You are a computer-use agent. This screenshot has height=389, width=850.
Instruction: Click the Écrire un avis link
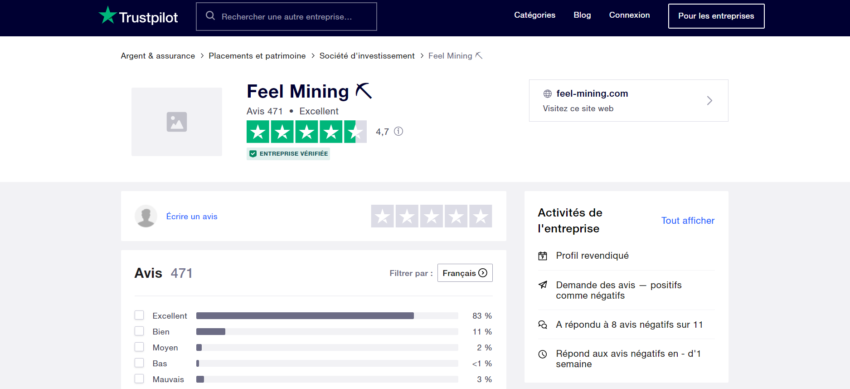(192, 216)
